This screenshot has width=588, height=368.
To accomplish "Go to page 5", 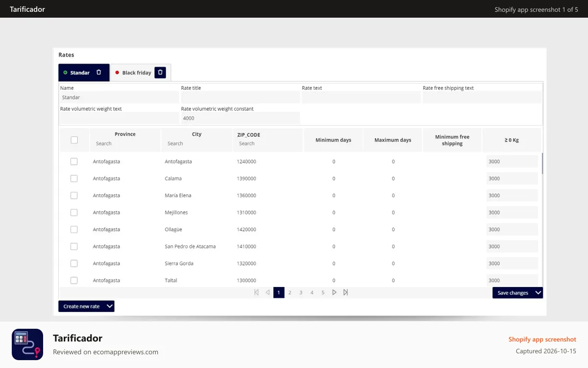I will [x=323, y=292].
